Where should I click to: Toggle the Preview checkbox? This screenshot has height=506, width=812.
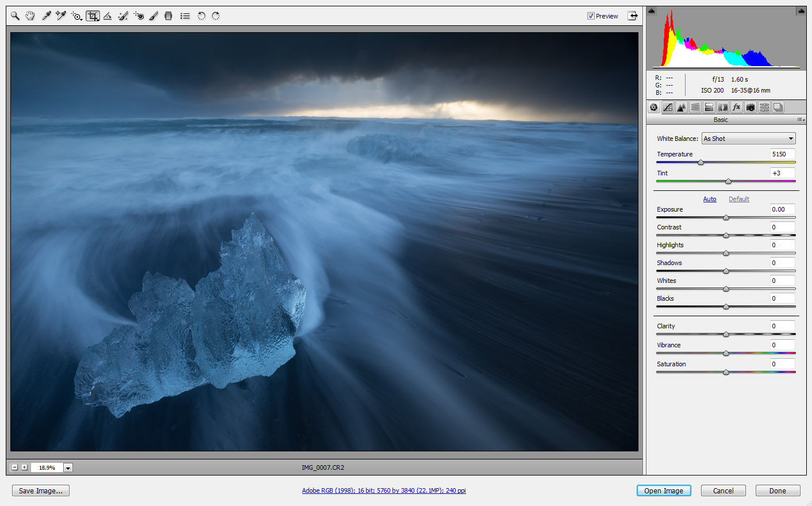[x=591, y=16]
